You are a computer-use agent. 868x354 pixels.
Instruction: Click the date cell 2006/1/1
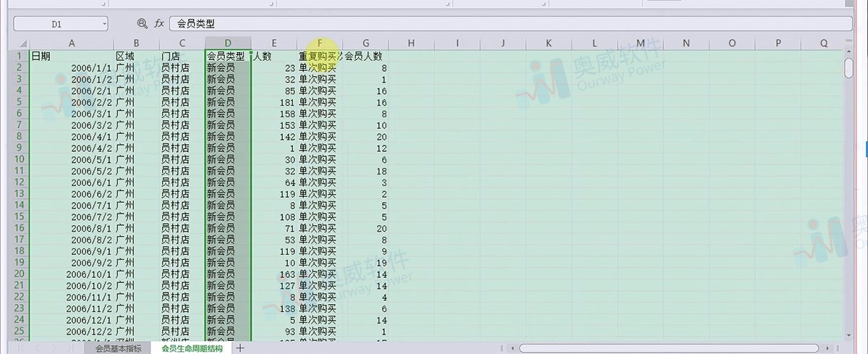(72, 67)
